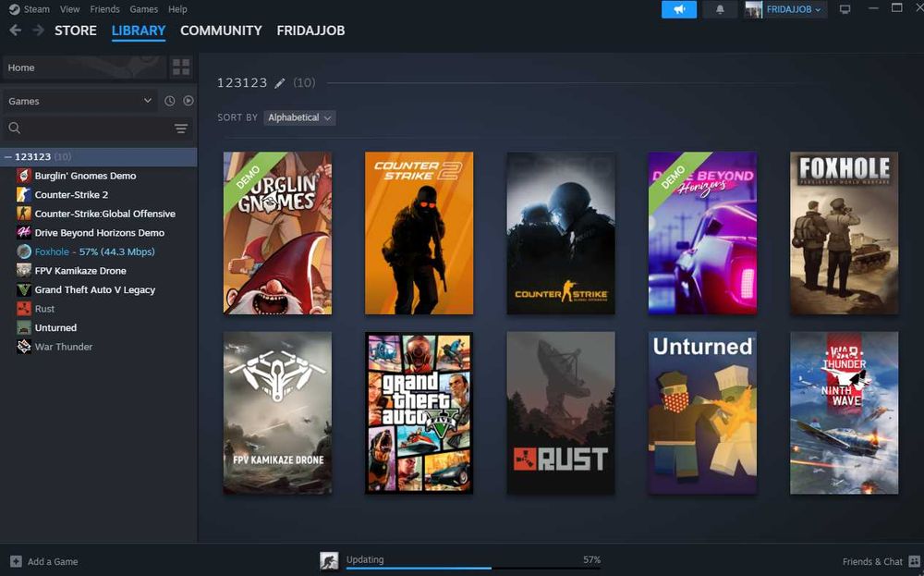Click the Friends & Chat label
This screenshot has width=924, height=576.
tap(872, 562)
